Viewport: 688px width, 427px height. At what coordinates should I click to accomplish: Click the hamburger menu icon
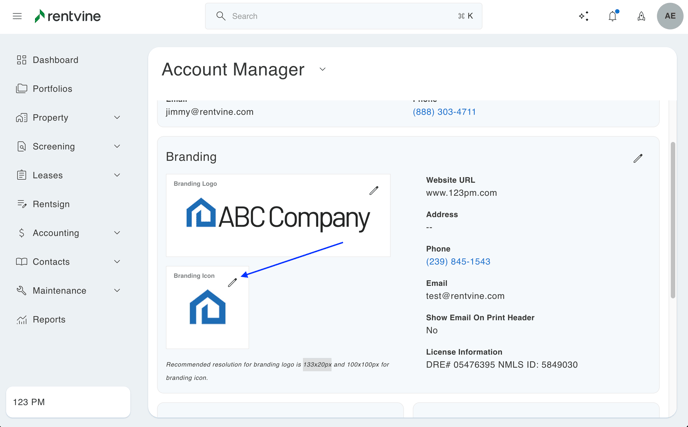coord(17,16)
